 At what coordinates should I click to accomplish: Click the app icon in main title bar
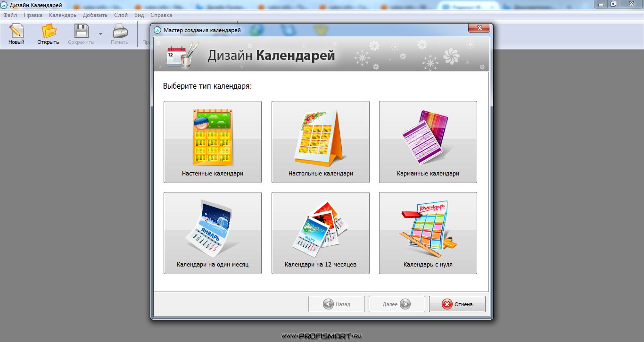tap(4, 5)
